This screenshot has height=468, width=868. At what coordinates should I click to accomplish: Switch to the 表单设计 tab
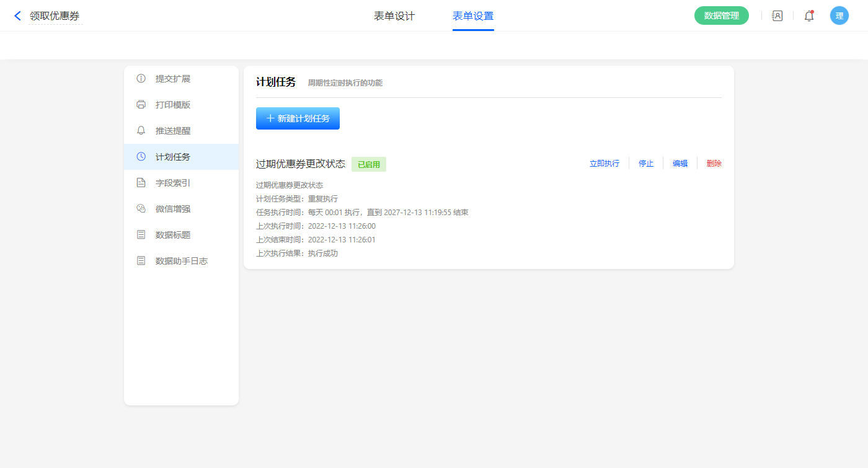[x=394, y=16]
